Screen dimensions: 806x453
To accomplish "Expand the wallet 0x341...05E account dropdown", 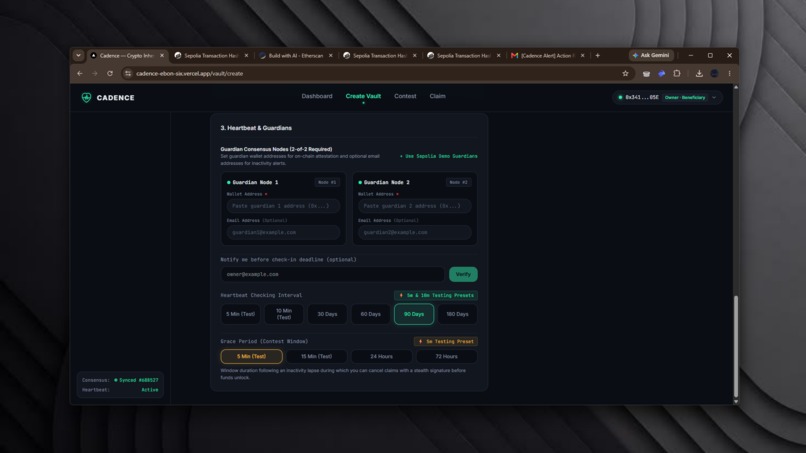I will [667, 98].
